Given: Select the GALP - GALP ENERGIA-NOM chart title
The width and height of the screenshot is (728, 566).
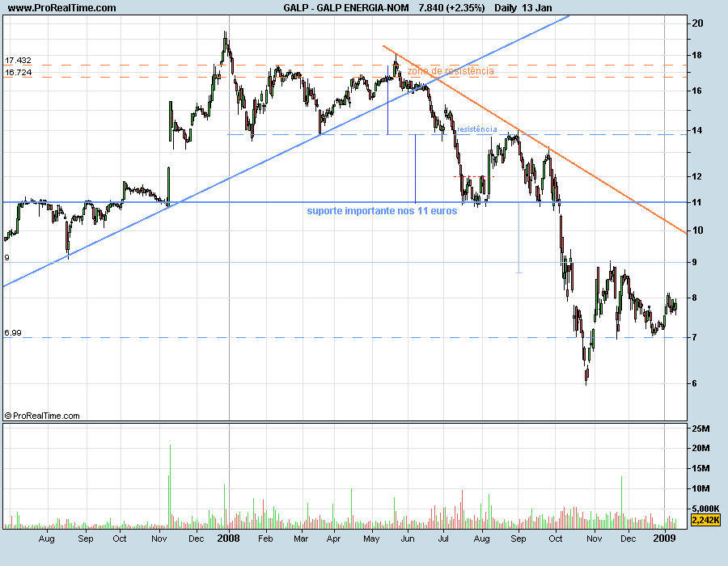Looking at the screenshot, I should pyautogui.click(x=346, y=8).
